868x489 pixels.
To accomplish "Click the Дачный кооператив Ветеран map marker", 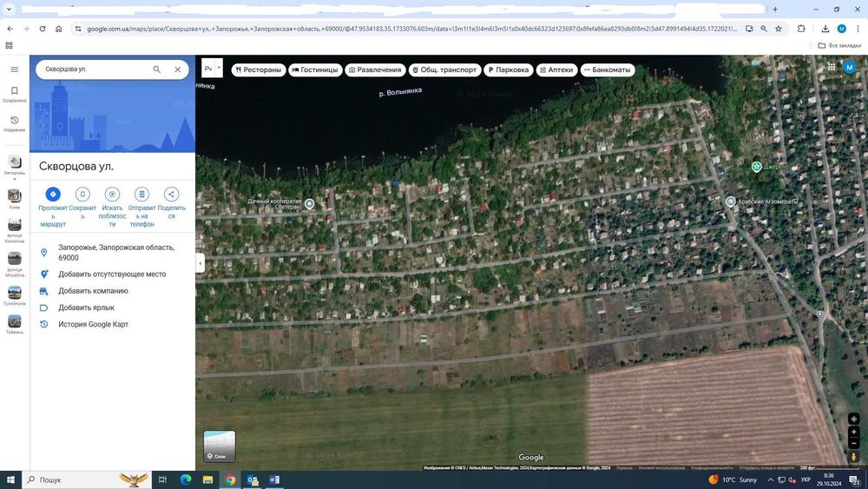I will 310,204.
